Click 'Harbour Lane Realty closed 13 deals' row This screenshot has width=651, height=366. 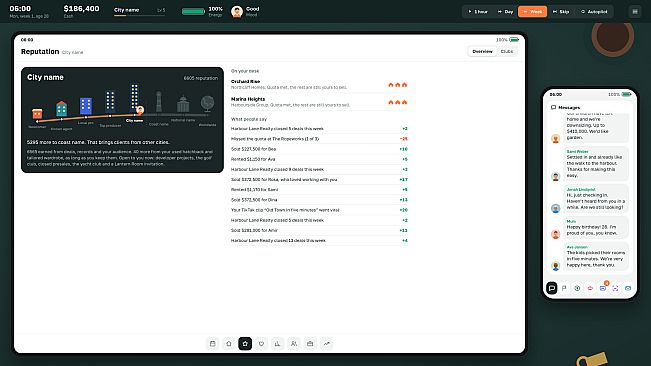coord(319,240)
